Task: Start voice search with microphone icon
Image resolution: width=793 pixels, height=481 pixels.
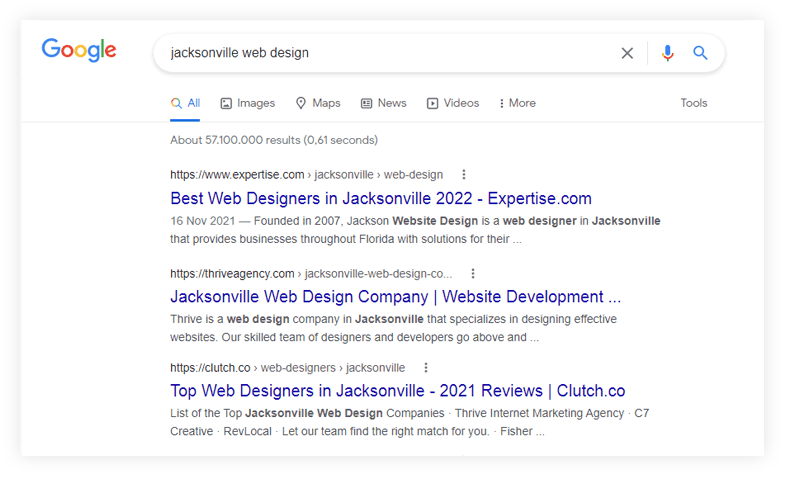Action: pyautogui.click(x=667, y=53)
